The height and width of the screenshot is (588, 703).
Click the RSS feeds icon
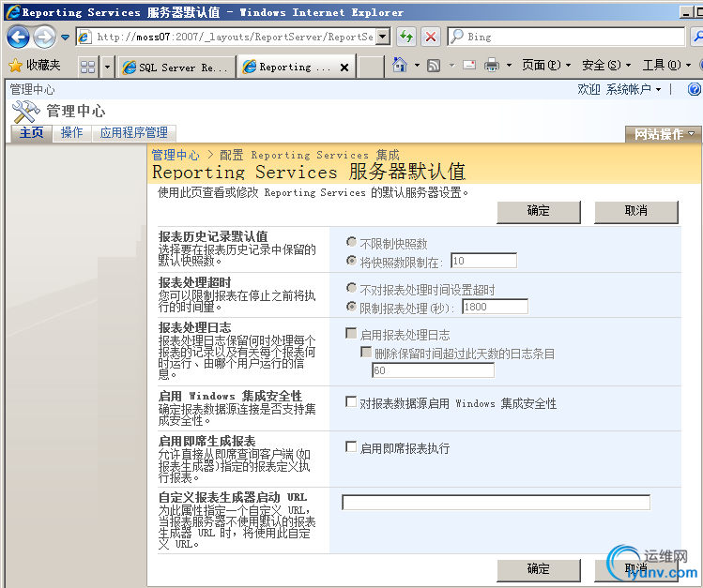tap(434, 66)
